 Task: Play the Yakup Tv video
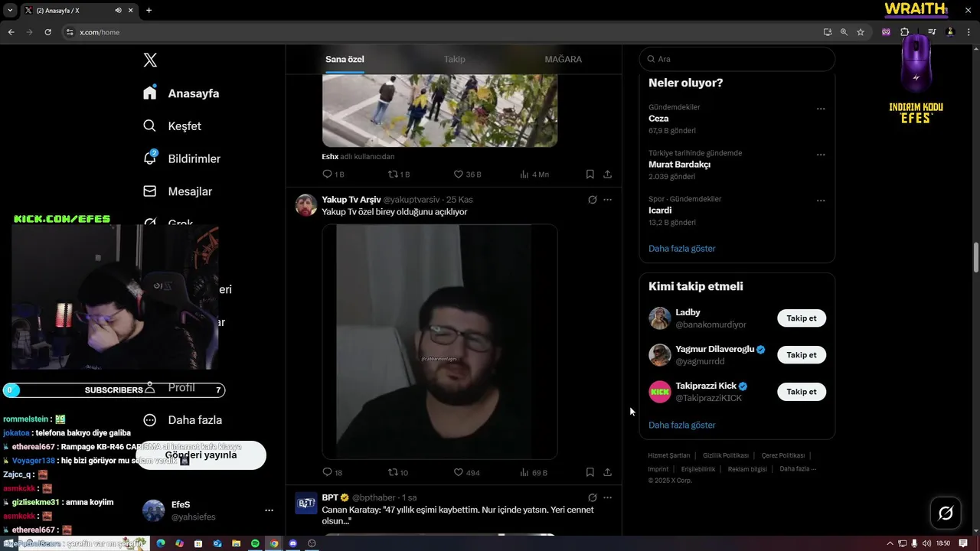click(439, 341)
